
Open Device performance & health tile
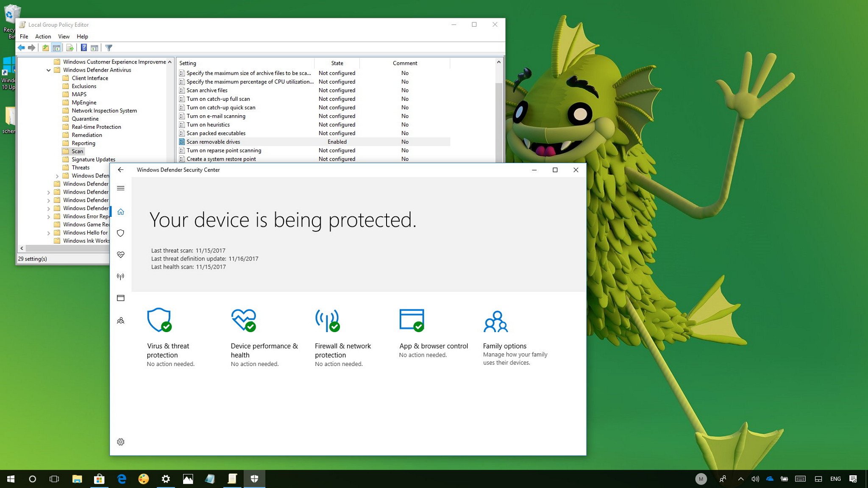click(x=264, y=338)
